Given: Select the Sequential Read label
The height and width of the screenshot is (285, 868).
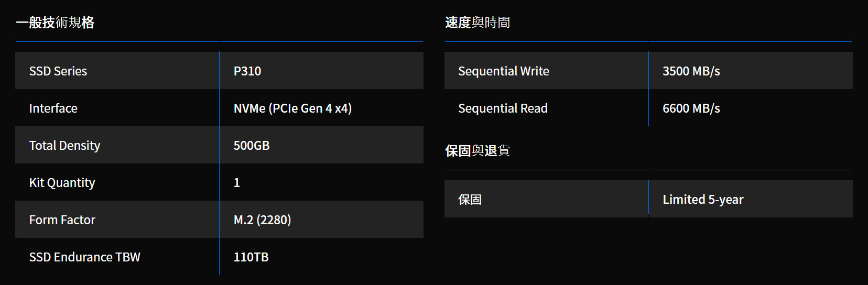Looking at the screenshot, I should tap(503, 108).
